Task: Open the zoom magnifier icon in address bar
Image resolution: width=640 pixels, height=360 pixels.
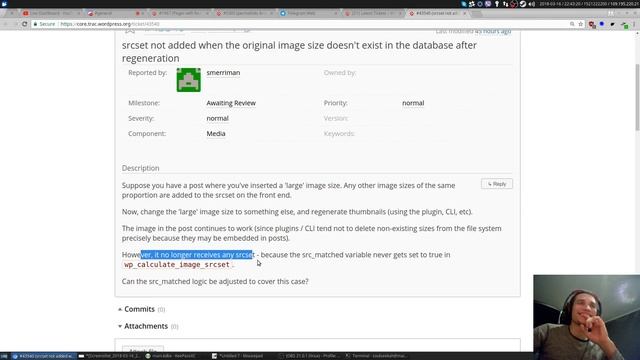Action: pyautogui.click(x=572, y=24)
